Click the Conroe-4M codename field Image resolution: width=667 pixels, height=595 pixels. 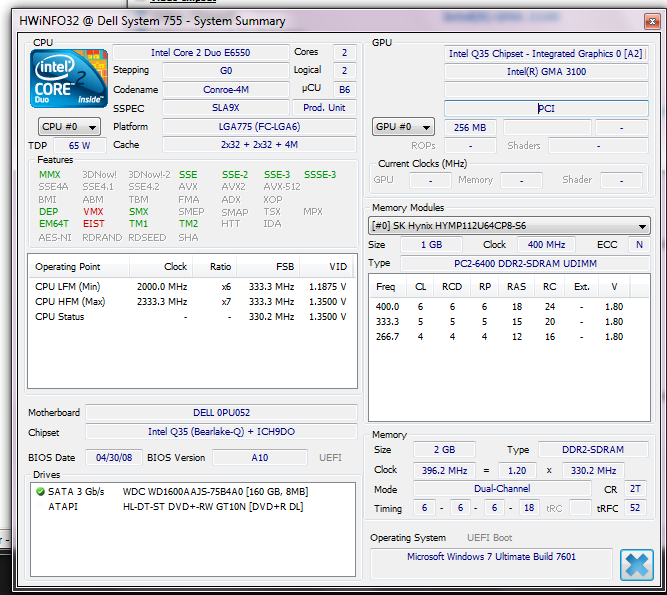(225, 90)
